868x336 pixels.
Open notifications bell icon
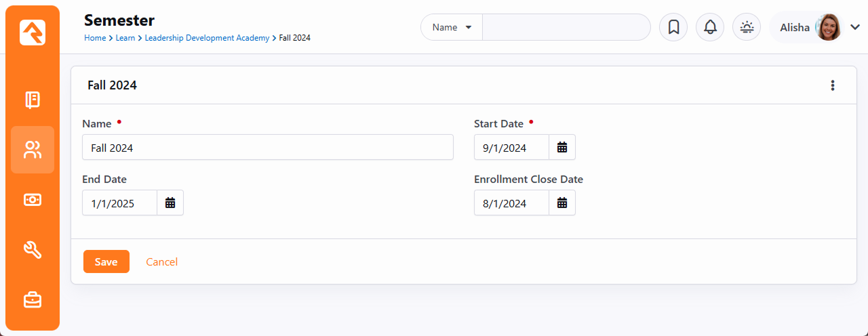pyautogui.click(x=710, y=27)
